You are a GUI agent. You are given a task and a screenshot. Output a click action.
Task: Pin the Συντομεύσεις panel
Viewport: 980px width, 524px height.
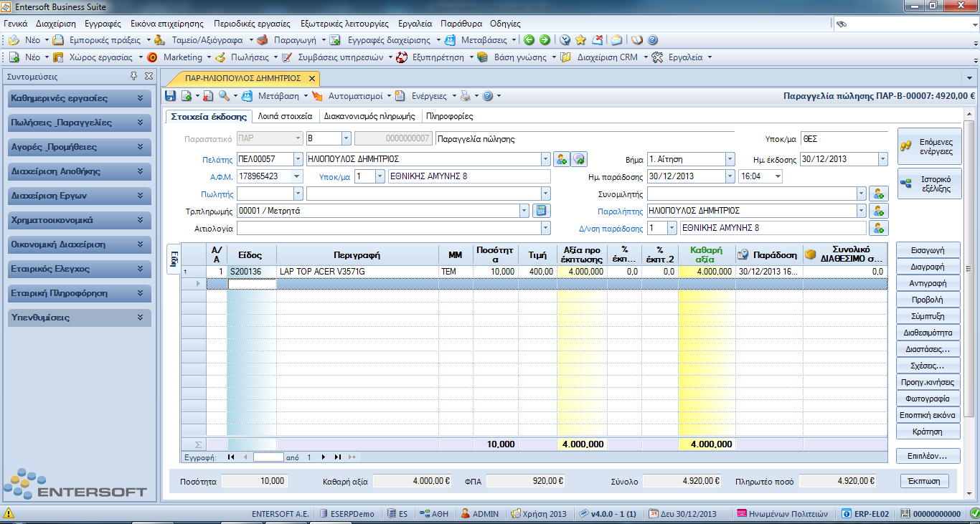click(x=133, y=76)
